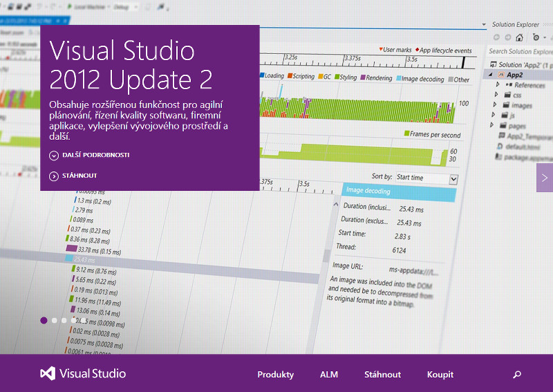Click the 'Visual Studio 2012 Update 2' headline
This screenshot has height=392, width=553.
[131, 65]
